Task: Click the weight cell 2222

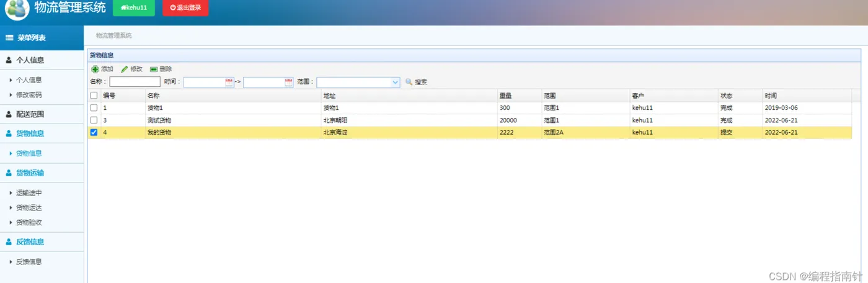Action: tap(519, 132)
